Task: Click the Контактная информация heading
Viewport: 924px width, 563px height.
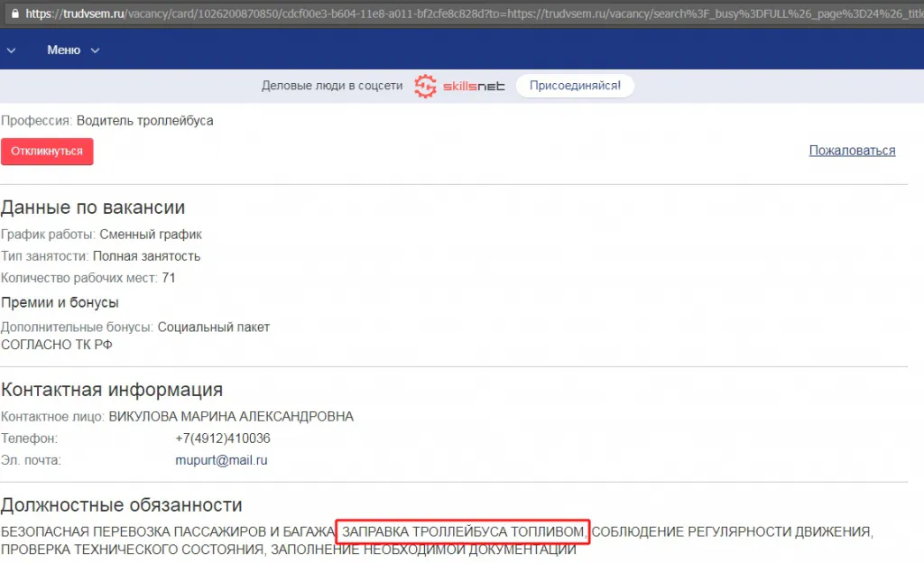Action: [112, 389]
